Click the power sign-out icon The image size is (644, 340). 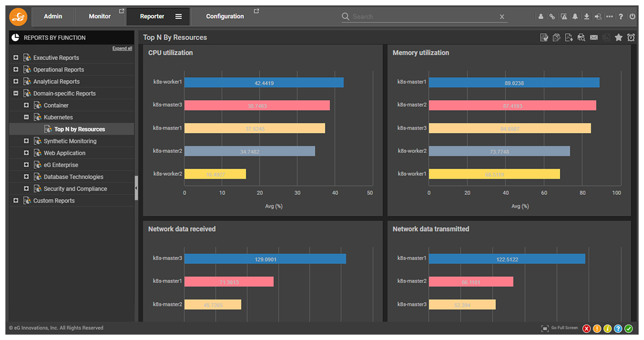pyautogui.click(x=632, y=17)
